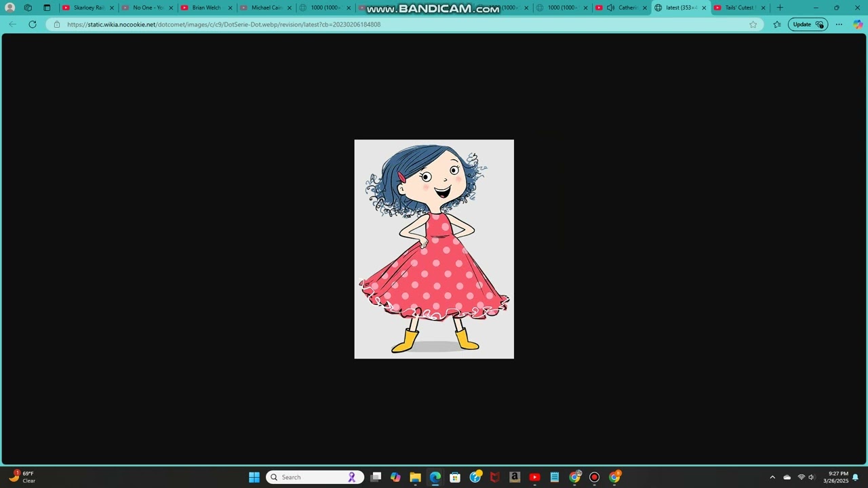This screenshot has width=868, height=488.
Task: Open Chrome icon with orange badge
Action: pyautogui.click(x=615, y=477)
